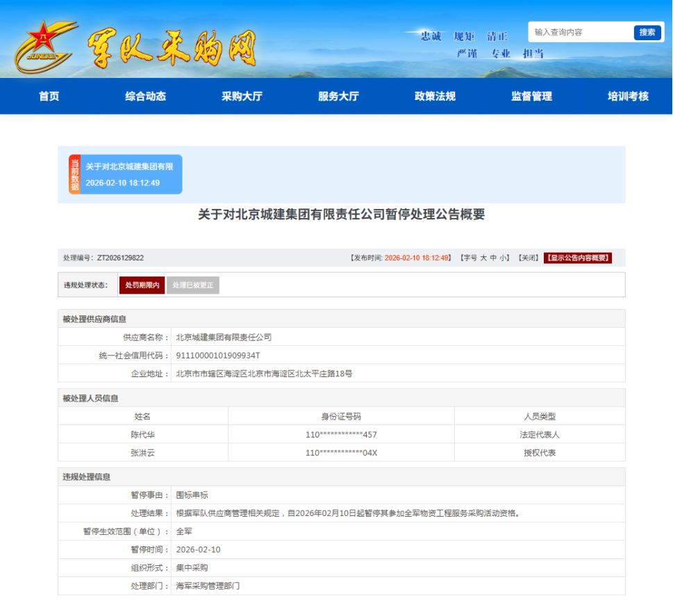This screenshot has height=616, width=673.
Task: Open the 服务大厅 section
Action: (x=337, y=97)
